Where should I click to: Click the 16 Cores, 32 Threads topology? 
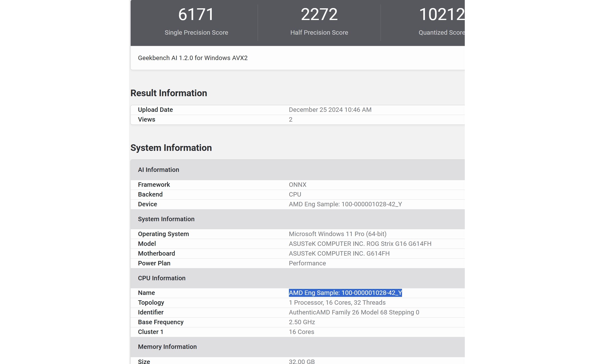[x=337, y=303]
